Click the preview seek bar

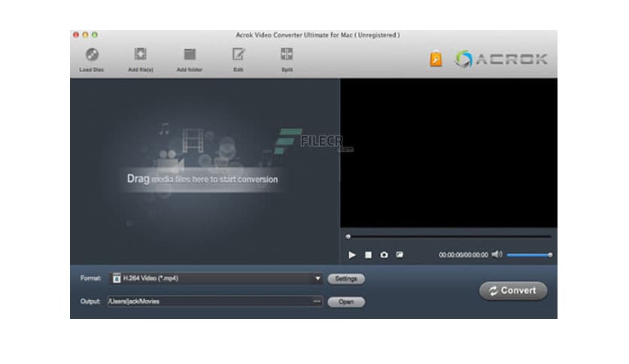click(448, 236)
